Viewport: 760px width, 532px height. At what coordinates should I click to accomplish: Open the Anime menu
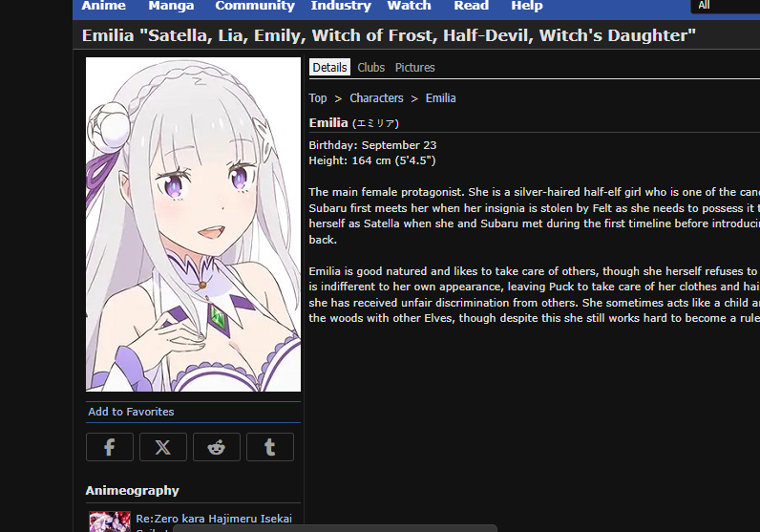point(104,6)
